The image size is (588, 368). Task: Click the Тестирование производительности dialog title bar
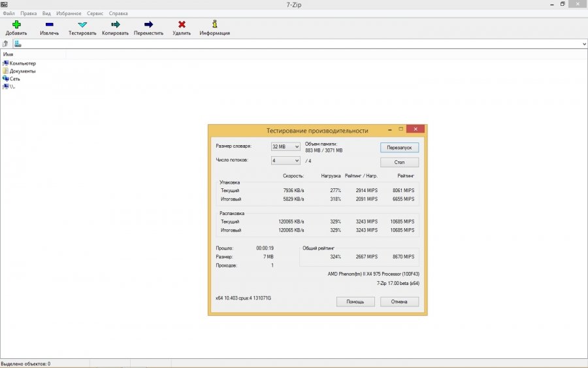(x=318, y=131)
